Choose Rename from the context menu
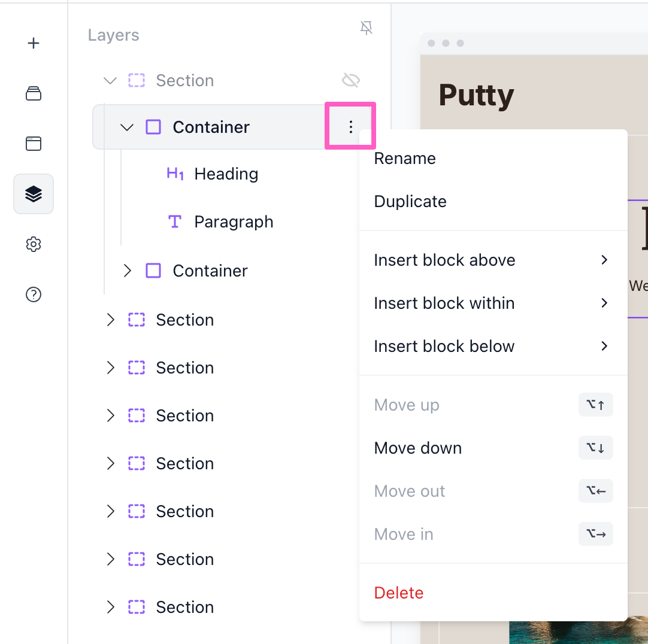Screen dimensions: 648x644 [405, 159]
